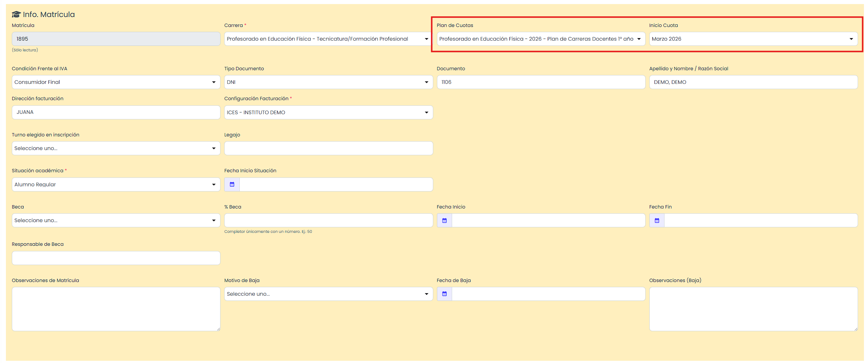This screenshot has height=363, width=868.
Task: Click the Observaciones de Matrícula text area
Action: click(116, 309)
